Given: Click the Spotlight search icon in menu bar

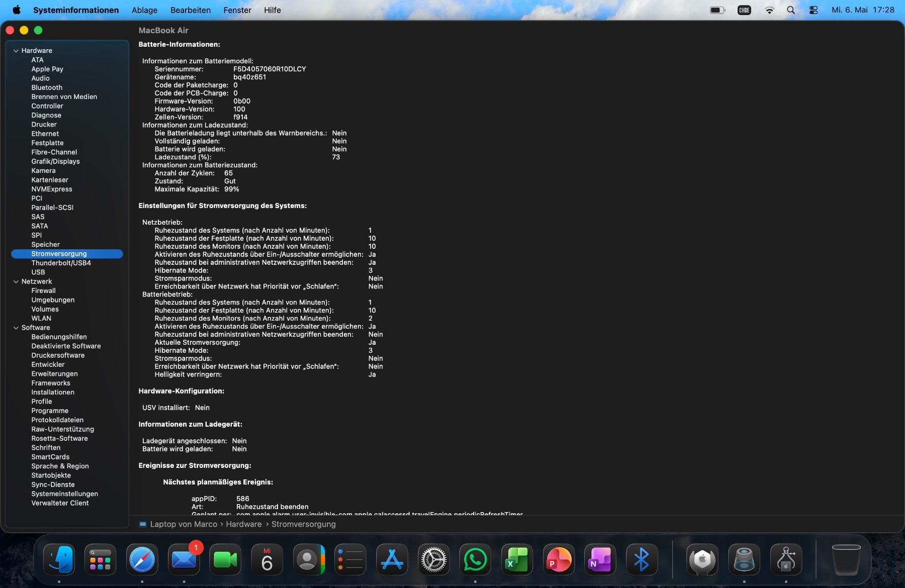Looking at the screenshot, I should [791, 10].
